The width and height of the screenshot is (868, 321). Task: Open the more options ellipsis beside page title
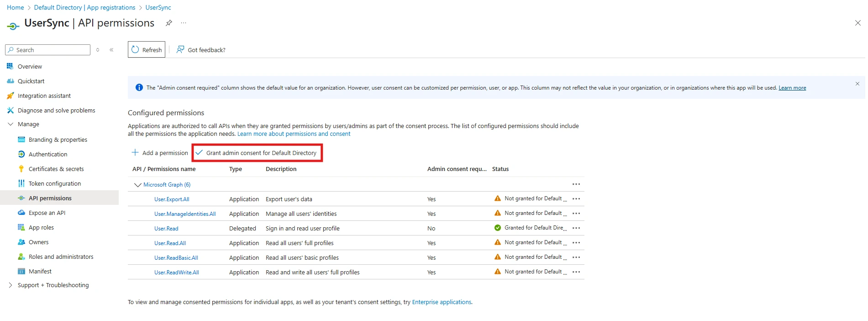[184, 23]
